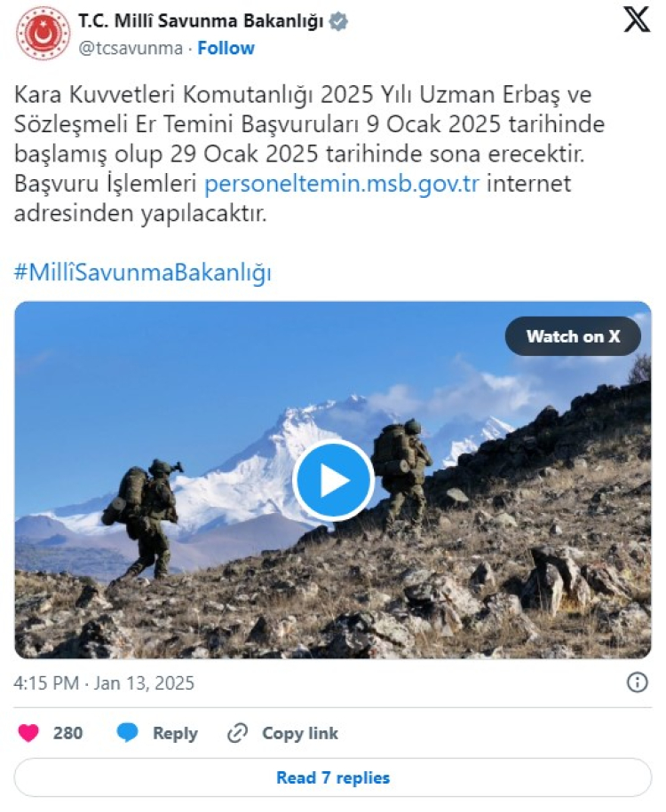Click the 280 likes count
Viewport: 666px width, 812px height.
click(67, 733)
